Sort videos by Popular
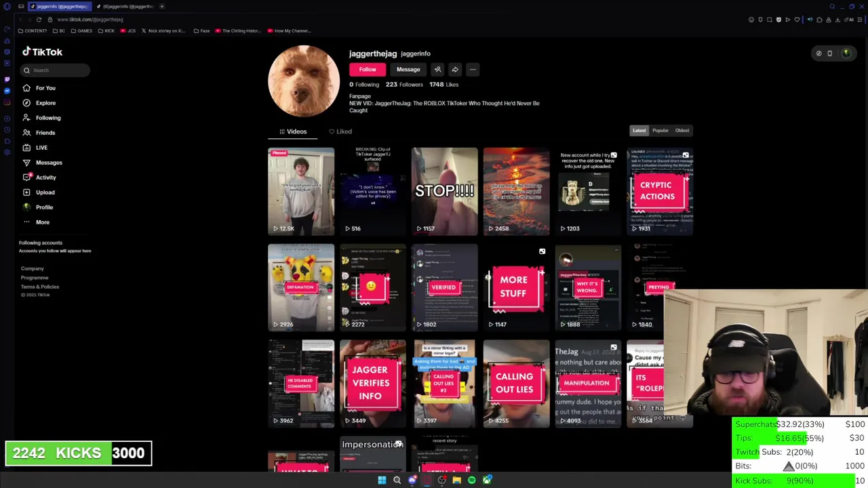The height and width of the screenshot is (488, 868). [660, 131]
